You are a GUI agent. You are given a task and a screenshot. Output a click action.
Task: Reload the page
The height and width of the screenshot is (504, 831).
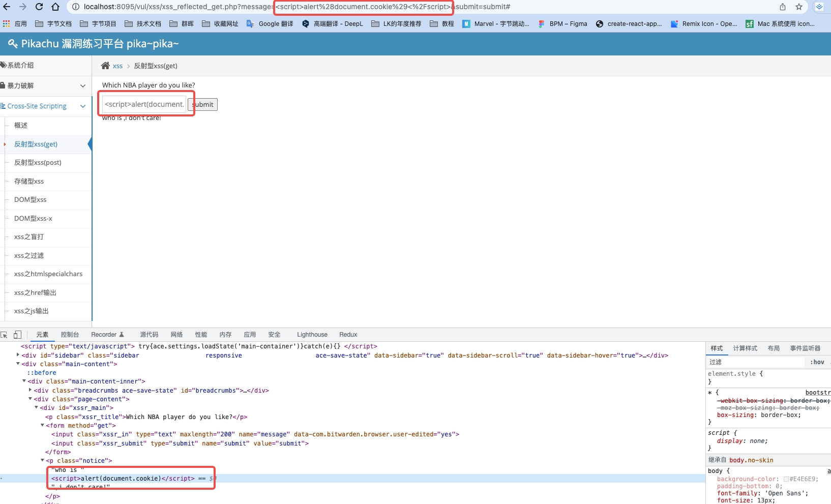(x=39, y=7)
